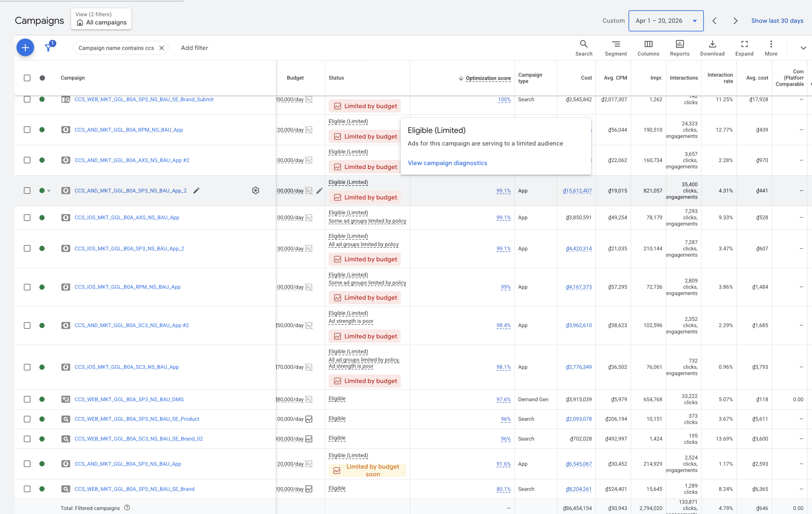812x514 pixels.
Task: Open the More options menu
Action: 771,48
